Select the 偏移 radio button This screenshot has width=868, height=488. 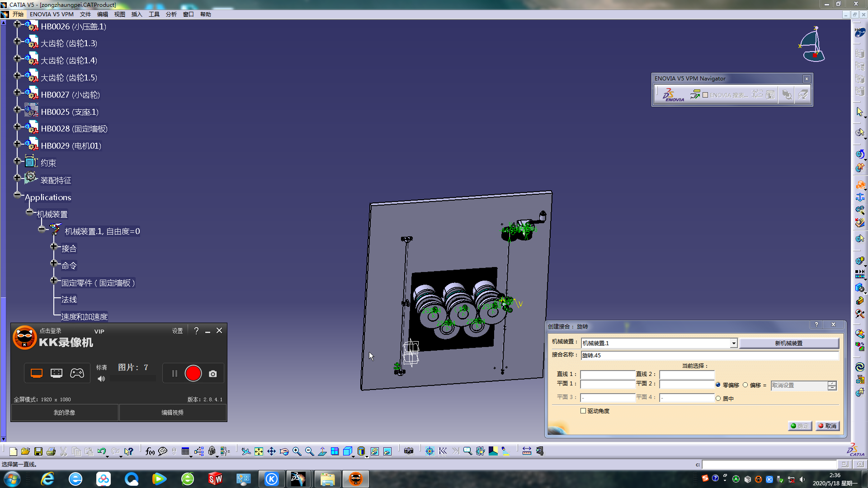(x=745, y=385)
